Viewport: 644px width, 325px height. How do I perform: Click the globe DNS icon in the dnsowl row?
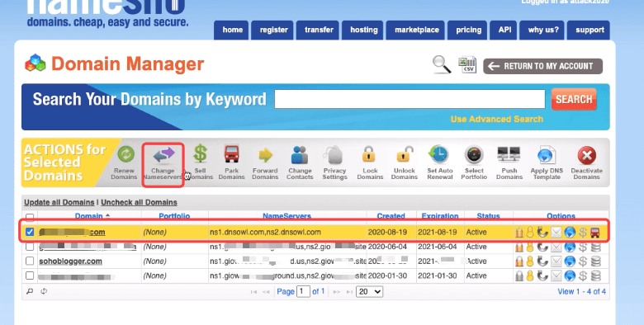[569, 233]
